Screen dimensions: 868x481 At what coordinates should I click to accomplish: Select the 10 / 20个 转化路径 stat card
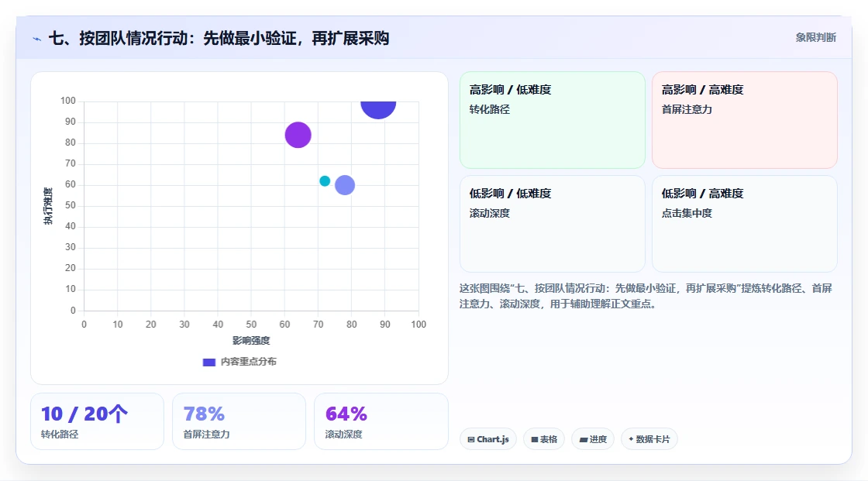coord(98,421)
